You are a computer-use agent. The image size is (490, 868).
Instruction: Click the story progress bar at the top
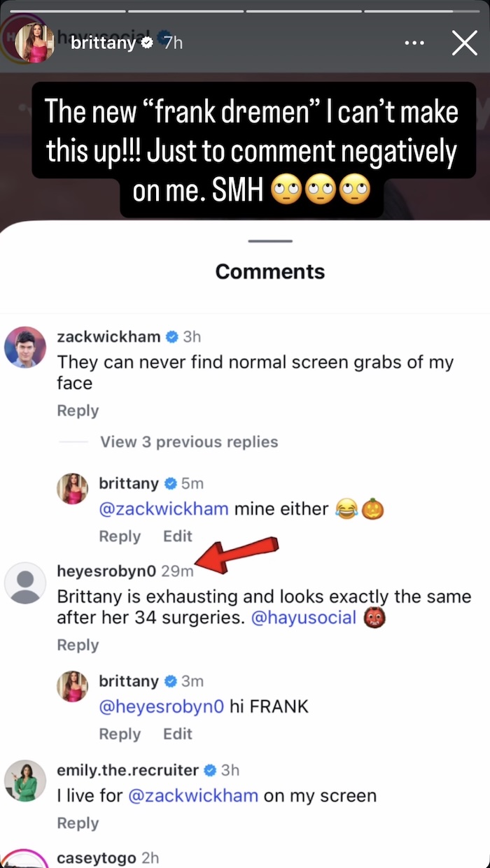point(245,9)
